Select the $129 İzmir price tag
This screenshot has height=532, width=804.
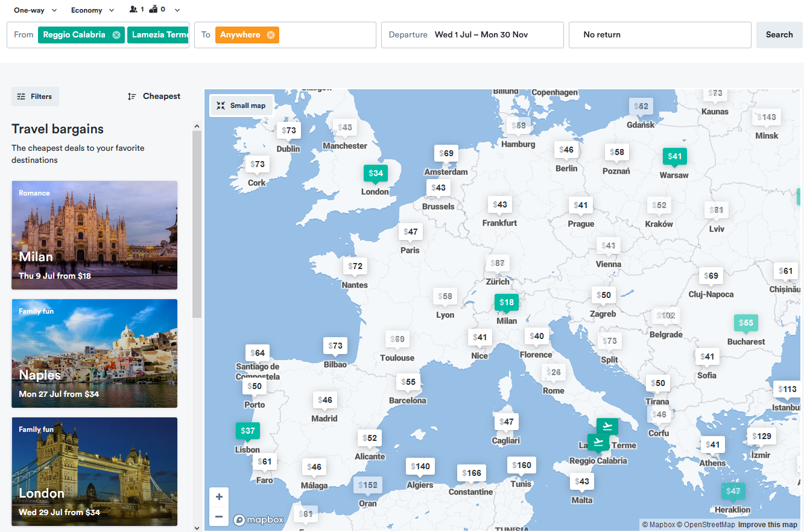coord(761,436)
